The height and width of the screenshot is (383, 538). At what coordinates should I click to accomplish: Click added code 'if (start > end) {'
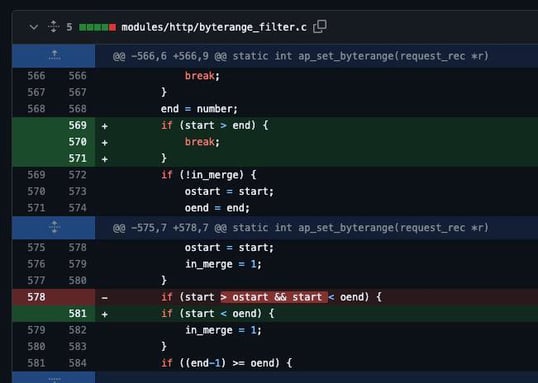click(215, 125)
